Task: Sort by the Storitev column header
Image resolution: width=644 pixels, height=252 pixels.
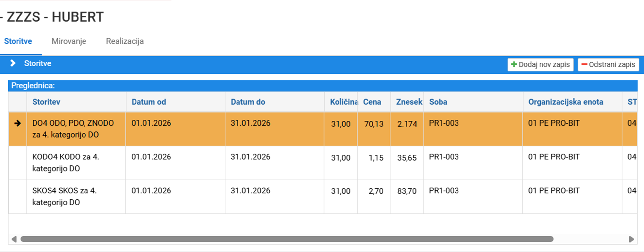Action: click(46, 102)
